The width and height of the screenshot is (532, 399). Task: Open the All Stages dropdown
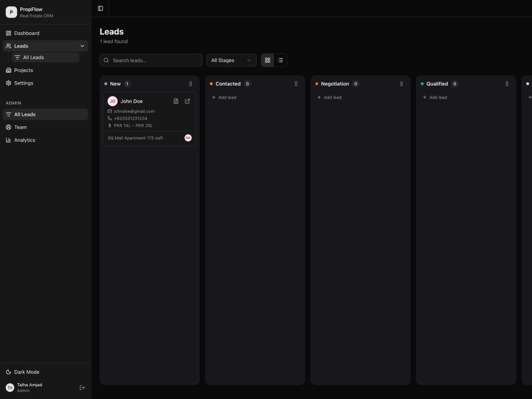231,61
